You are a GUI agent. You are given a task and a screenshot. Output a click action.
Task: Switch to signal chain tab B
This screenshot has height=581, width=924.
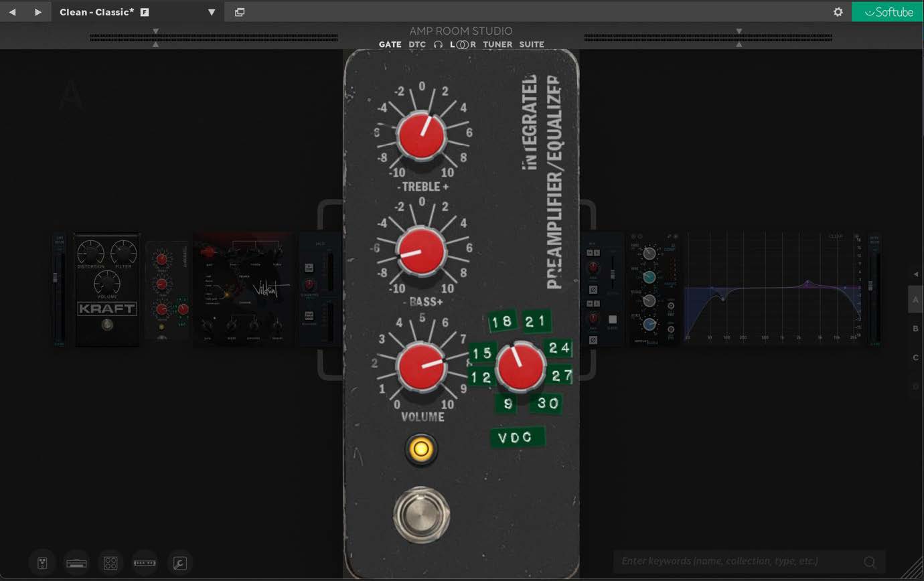(x=915, y=329)
